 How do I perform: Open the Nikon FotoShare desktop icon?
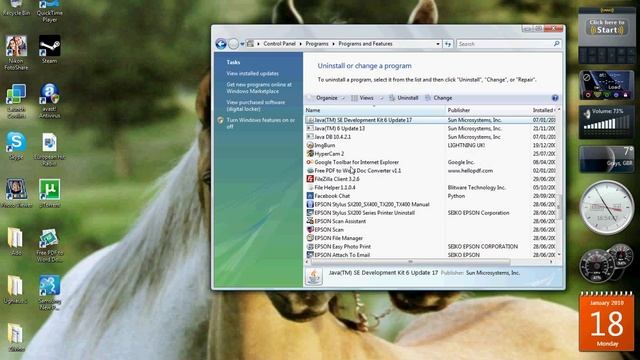(x=16, y=52)
